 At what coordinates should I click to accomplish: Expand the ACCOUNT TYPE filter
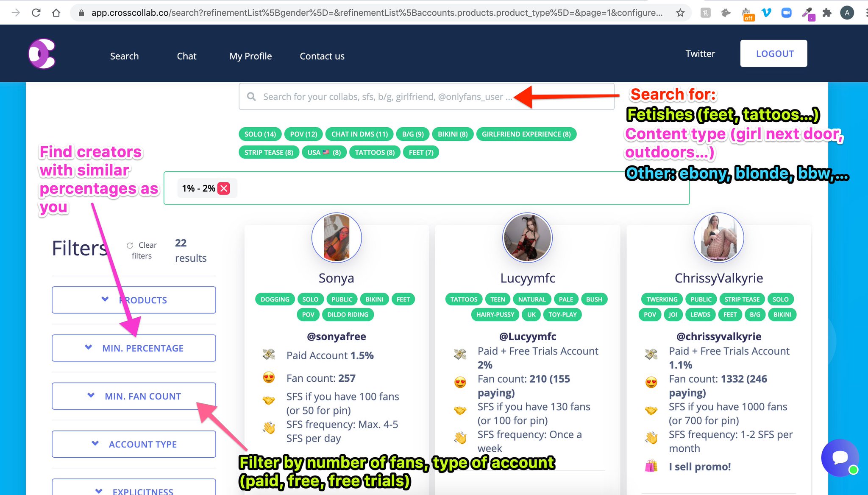click(134, 444)
